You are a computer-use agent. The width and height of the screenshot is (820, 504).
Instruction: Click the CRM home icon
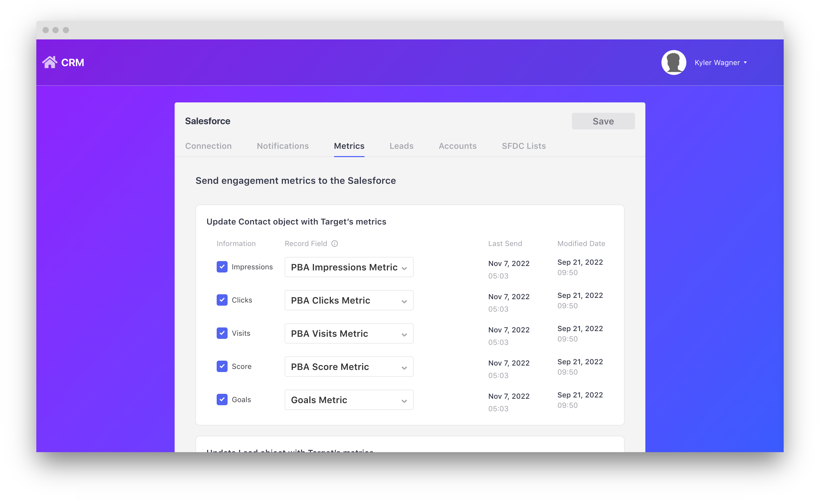[50, 62]
